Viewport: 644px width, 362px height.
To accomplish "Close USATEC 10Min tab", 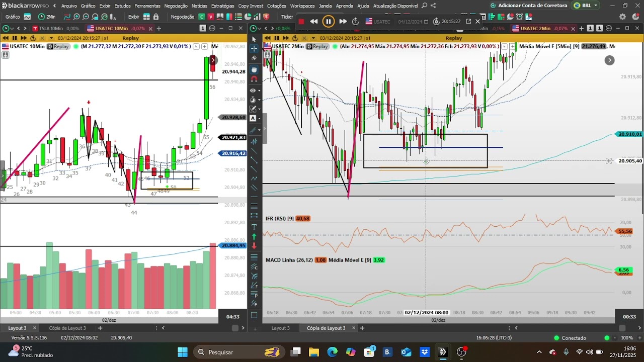I will (x=150, y=28).
